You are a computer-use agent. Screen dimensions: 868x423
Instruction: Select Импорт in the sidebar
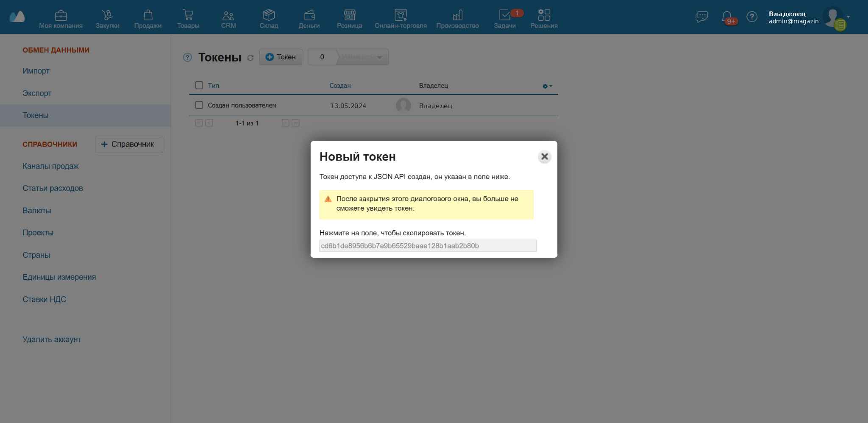coord(36,71)
